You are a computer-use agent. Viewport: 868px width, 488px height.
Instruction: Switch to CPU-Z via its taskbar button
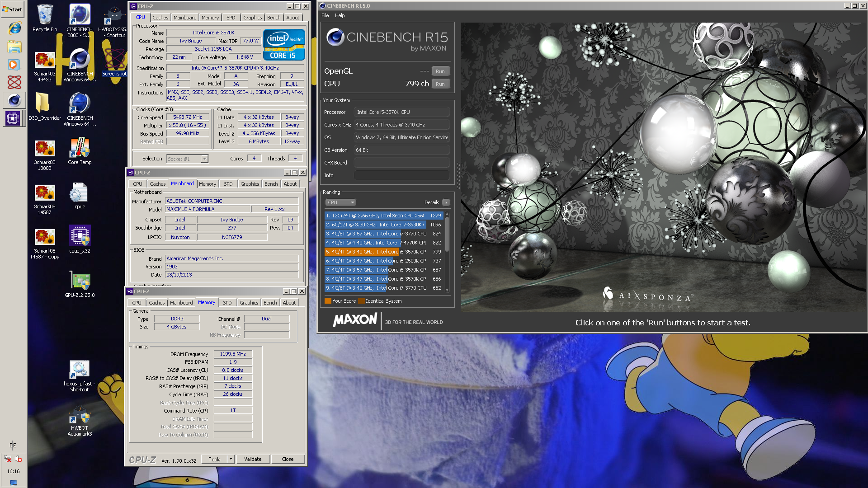pos(12,118)
